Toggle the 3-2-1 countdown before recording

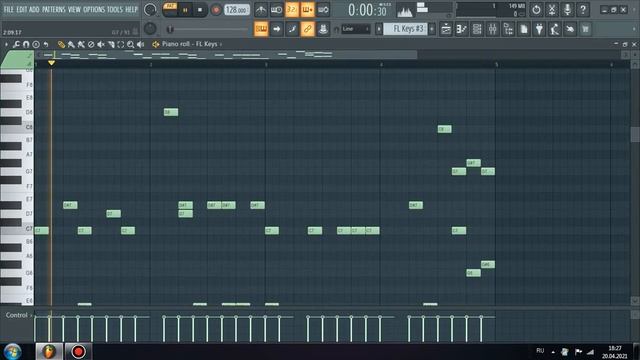(x=292, y=10)
